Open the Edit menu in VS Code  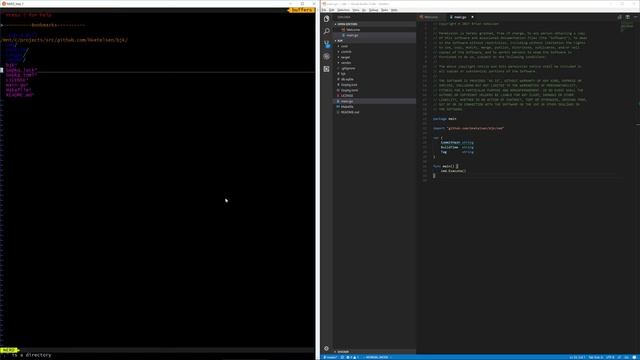click(x=332, y=10)
